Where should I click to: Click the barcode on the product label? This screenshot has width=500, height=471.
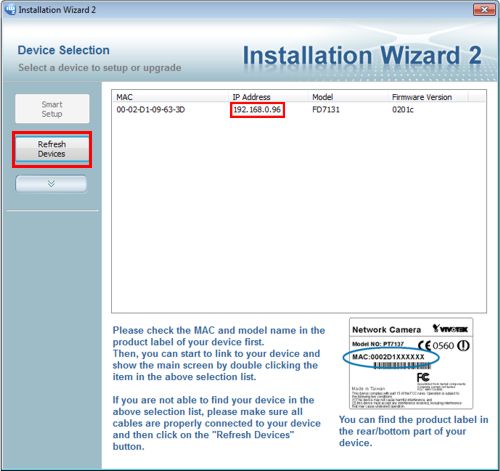click(x=402, y=366)
